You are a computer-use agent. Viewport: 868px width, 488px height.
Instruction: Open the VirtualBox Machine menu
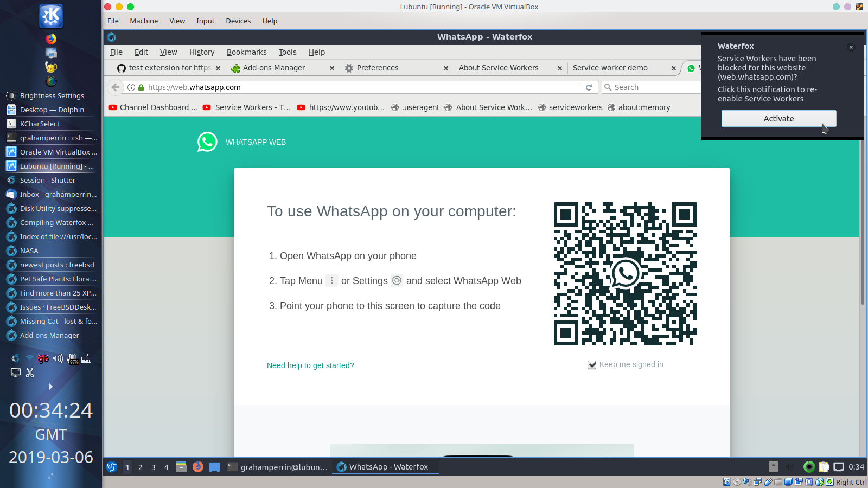(144, 21)
